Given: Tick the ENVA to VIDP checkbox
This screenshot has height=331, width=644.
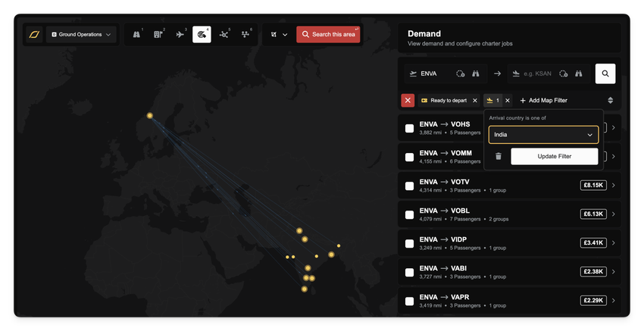Looking at the screenshot, I should pos(409,243).
